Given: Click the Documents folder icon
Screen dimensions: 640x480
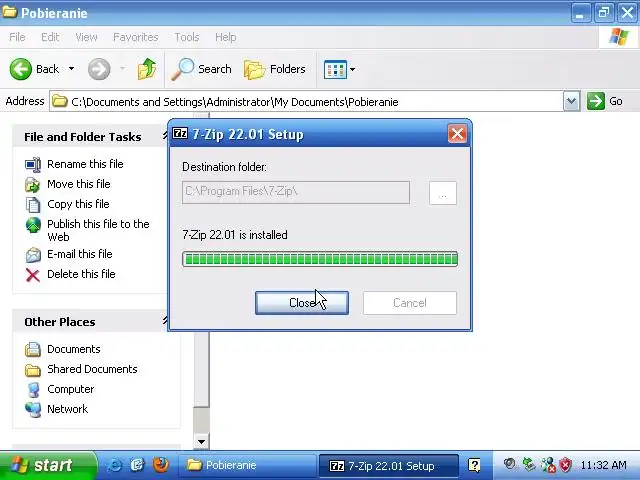Looking at the screenshot, I should click(x=33, y=350).
